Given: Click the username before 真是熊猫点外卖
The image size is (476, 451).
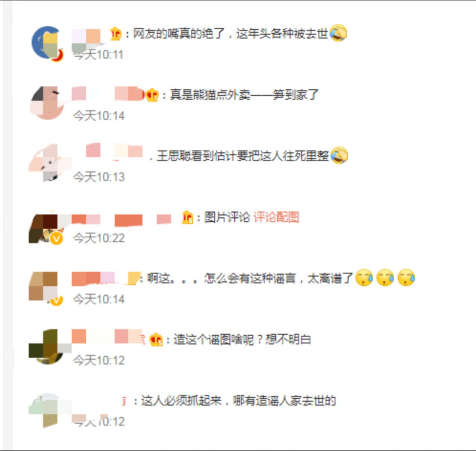Looking at the screenshot, I should click(x=108, y=94).
